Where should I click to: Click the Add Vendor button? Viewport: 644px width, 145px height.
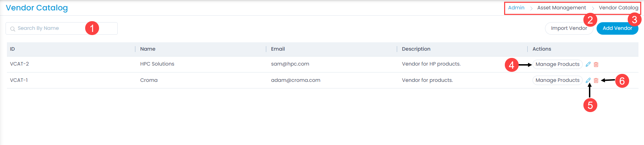(x=617, y=28)
